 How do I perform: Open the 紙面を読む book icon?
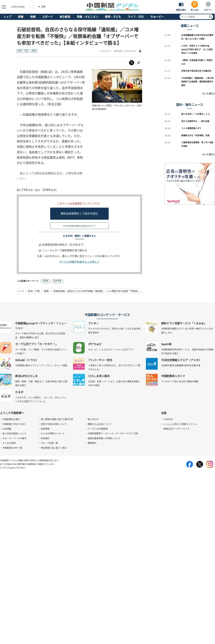[181, 5]
